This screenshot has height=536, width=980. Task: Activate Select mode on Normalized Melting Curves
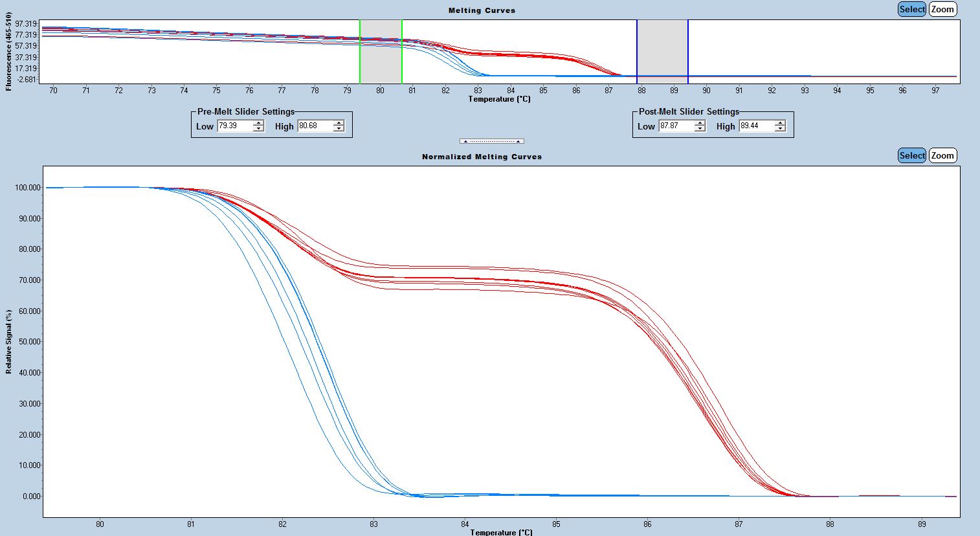click(911, 155)
